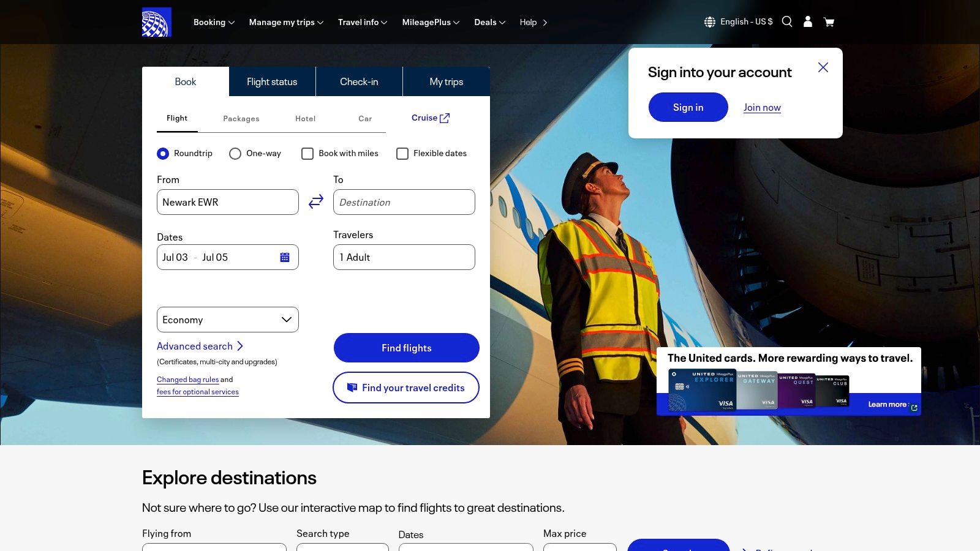Close the sign-in popup
This screenshot has height=551, width=980.
tap(823, 67)
